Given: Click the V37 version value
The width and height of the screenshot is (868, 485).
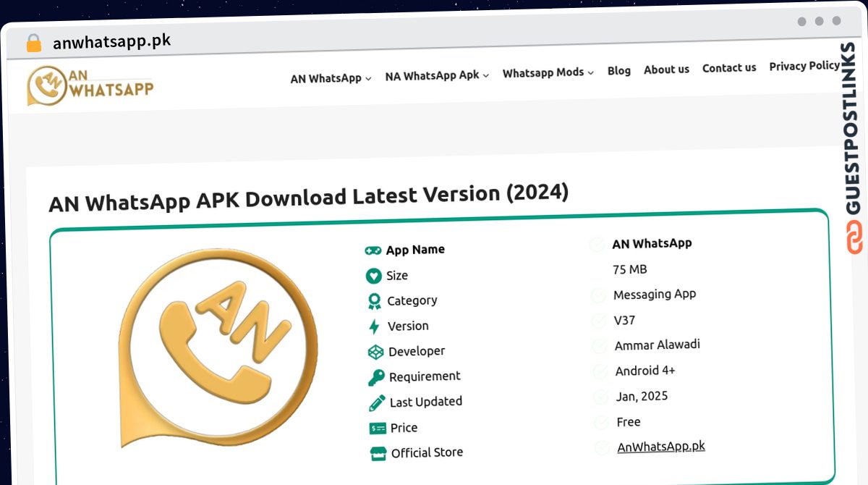Looking at the screenshot, I should coord(624,320).
